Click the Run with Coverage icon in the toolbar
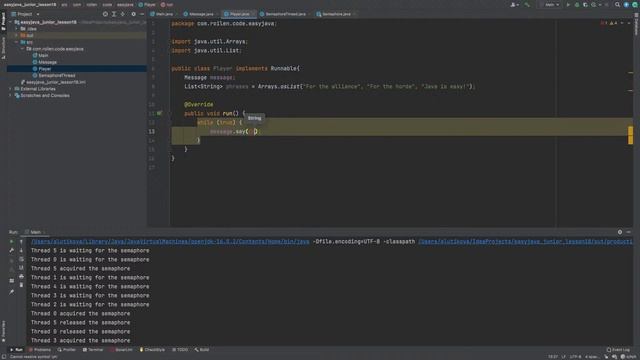640x360 pixels. point(585,5)
